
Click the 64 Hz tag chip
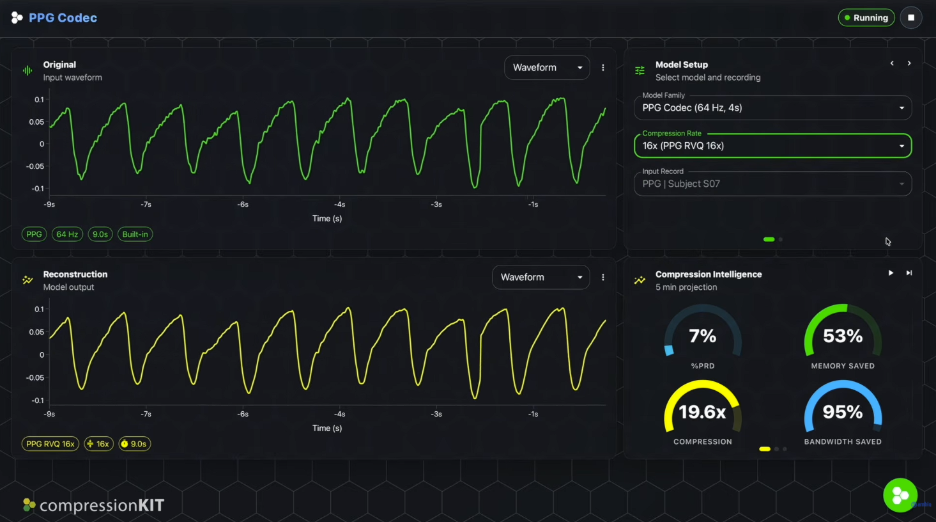tap(67, 234)
